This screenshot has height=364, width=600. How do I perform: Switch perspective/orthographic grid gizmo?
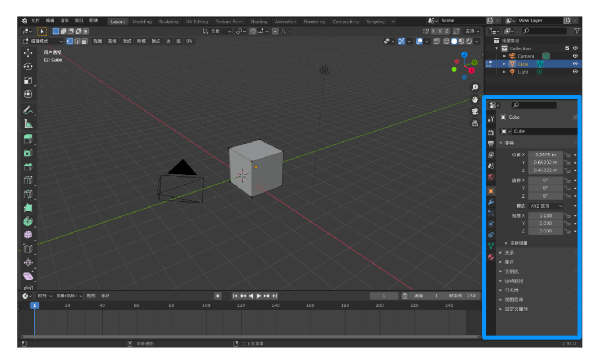tap(475, 123)
